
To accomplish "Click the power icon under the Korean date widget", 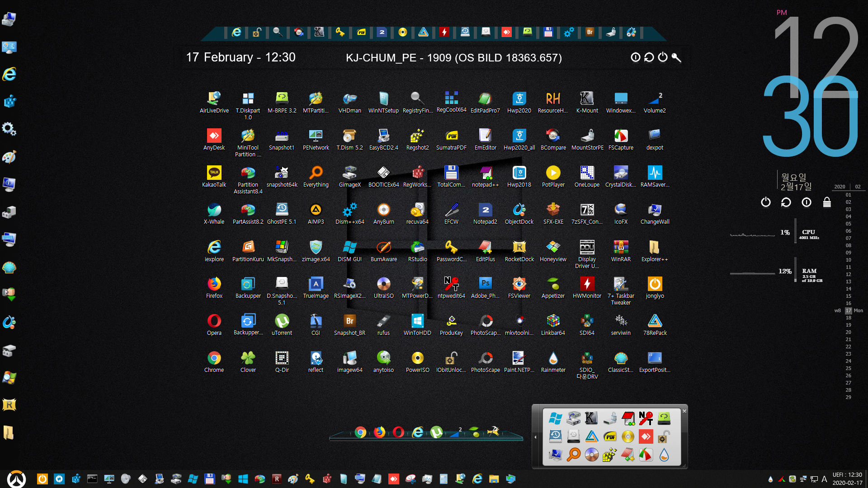I will pyautogui.click(x=765, y=202).
